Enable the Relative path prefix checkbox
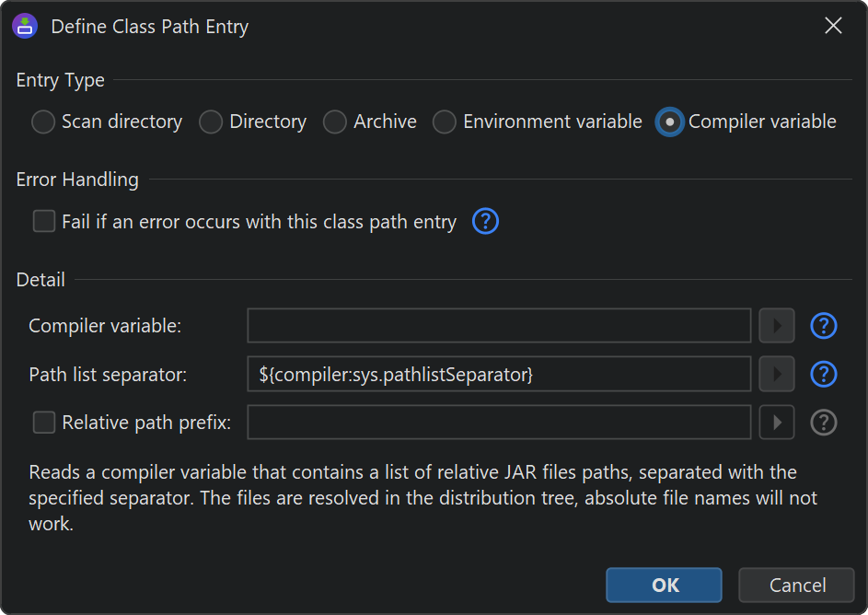868x615 pixels. 44,423
